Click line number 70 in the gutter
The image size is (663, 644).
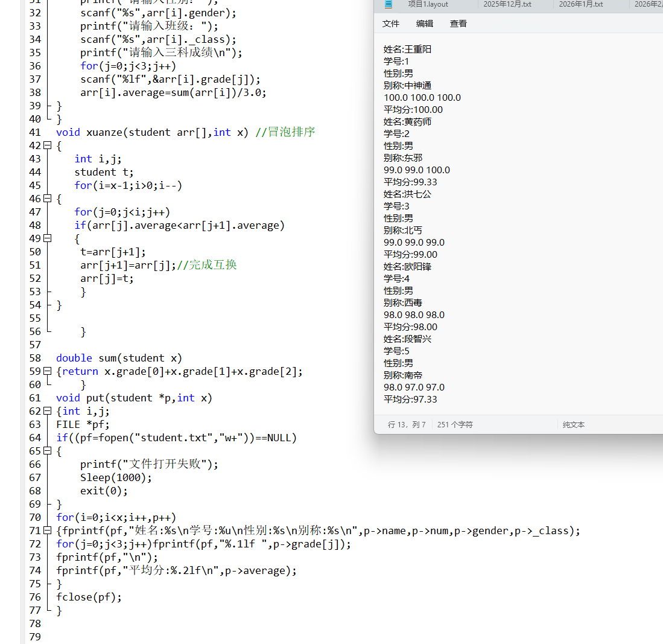click(35, 517)
